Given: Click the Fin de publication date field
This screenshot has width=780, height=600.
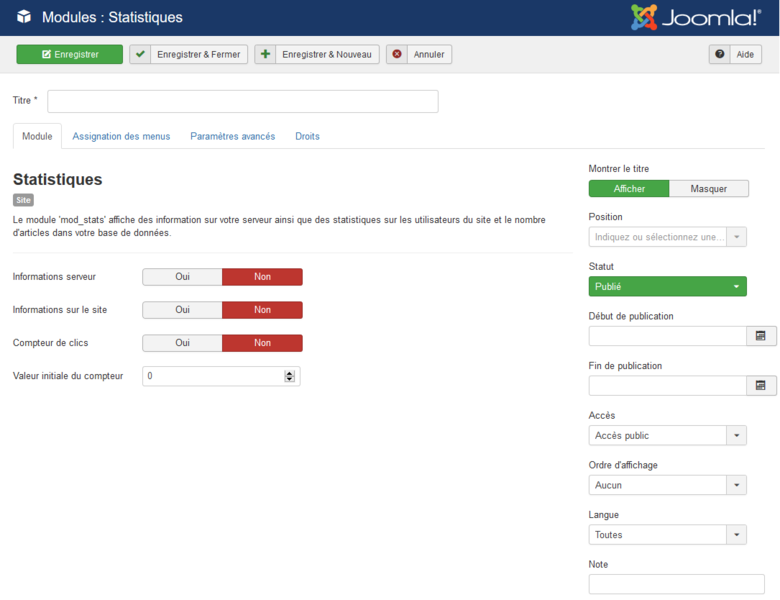Looking at the screenshot, I should (668, 386).
